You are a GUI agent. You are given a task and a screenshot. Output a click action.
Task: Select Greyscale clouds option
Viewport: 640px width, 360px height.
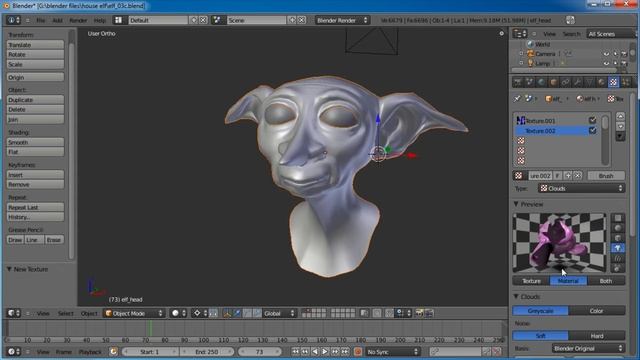click(x=540, y=311)
